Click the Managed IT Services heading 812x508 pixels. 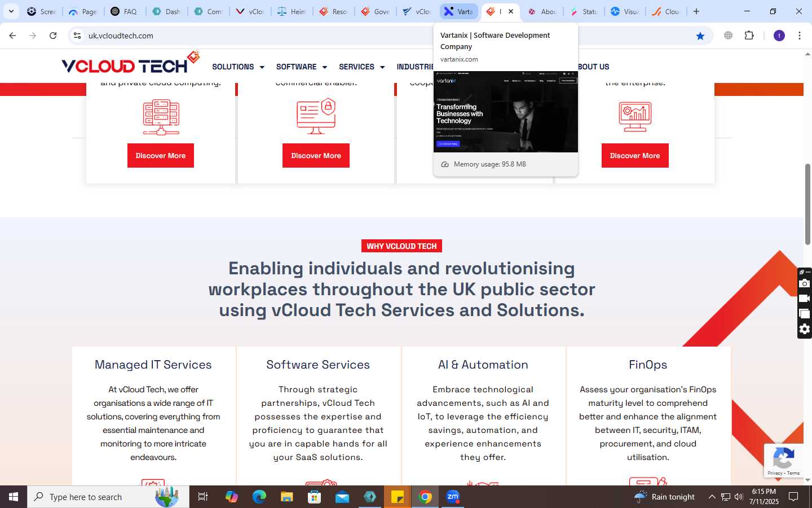[x=153, y=365]
